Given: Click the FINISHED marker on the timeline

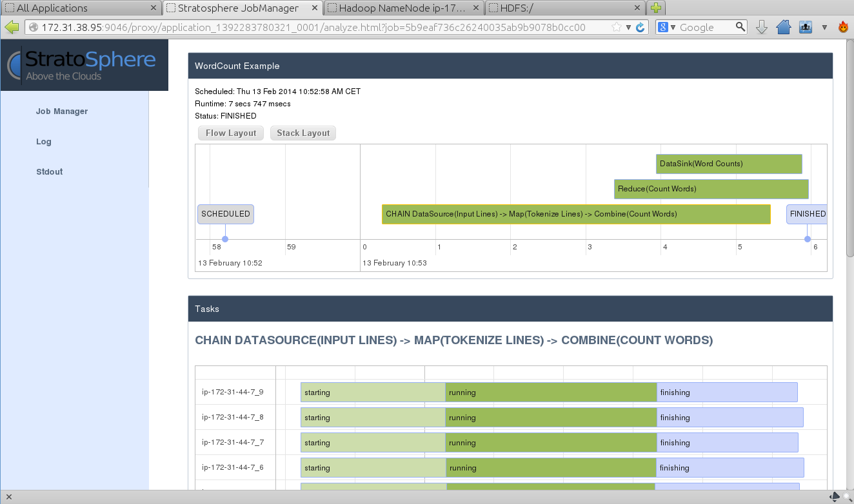Looking at the screenshot, I should [x=807, y=214].
